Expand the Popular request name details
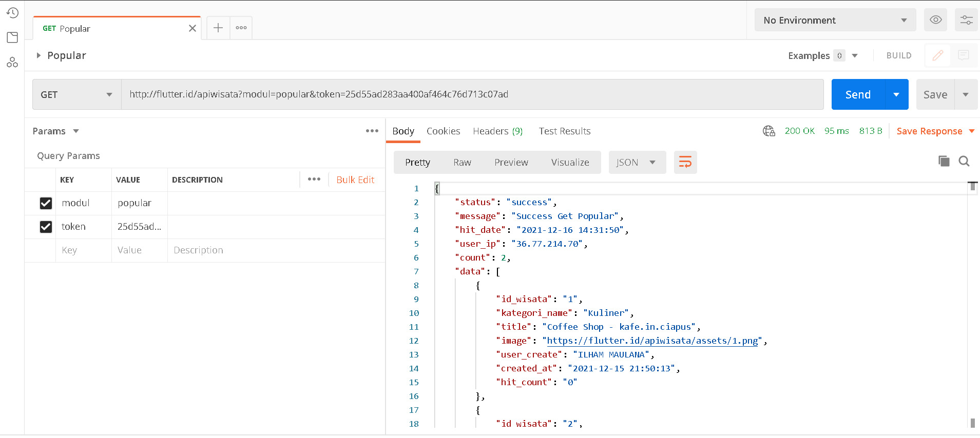This screenshot has height=438, width=980. click(x=39, y=55)
